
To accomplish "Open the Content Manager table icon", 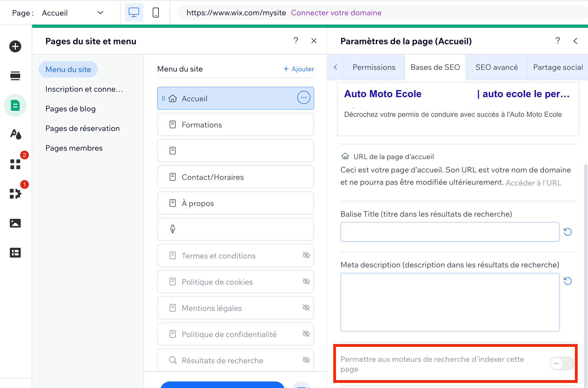I will pyautogui.click(x=15, y=253).
